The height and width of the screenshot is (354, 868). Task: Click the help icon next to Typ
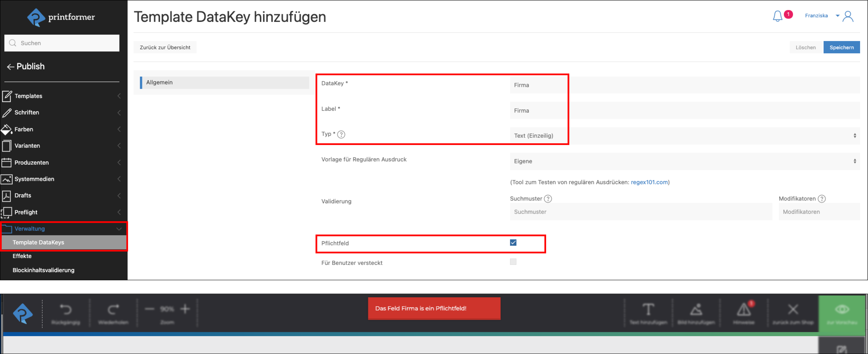341,135
